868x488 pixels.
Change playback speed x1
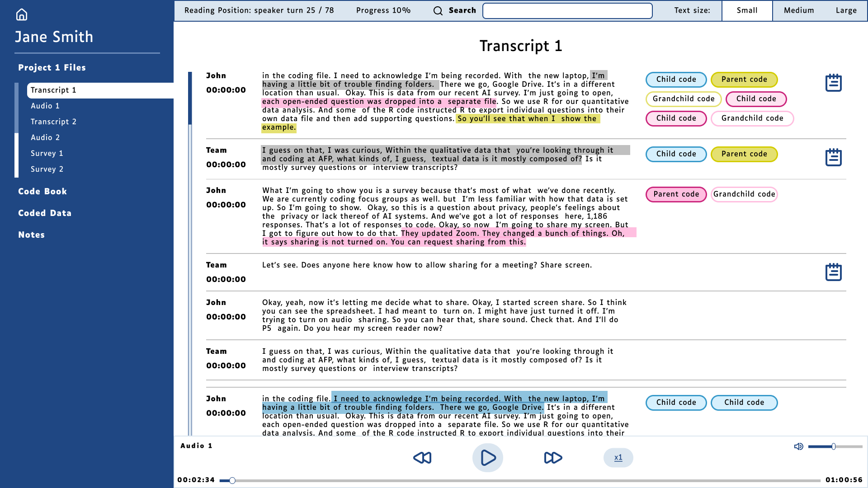618,458
